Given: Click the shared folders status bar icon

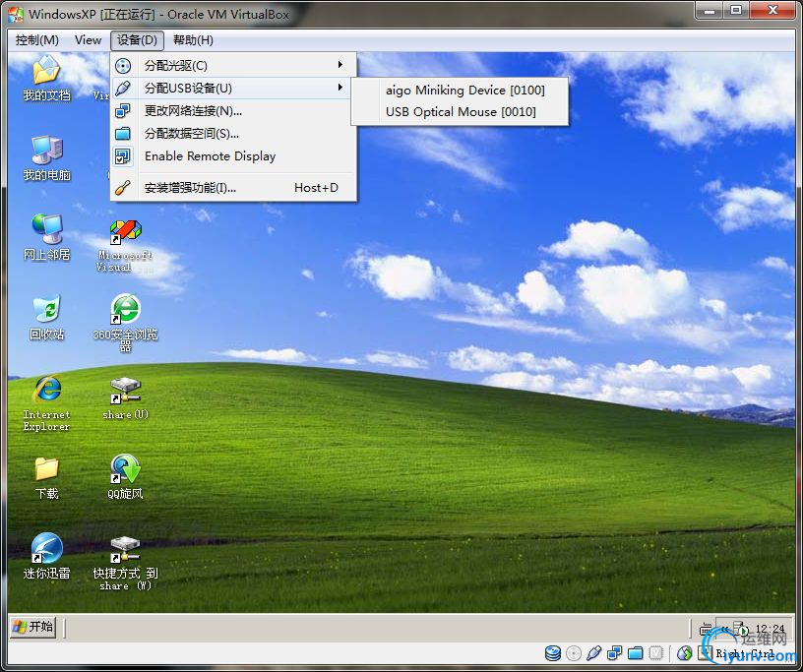Looking at the screenshot, I should pos(635,653).
